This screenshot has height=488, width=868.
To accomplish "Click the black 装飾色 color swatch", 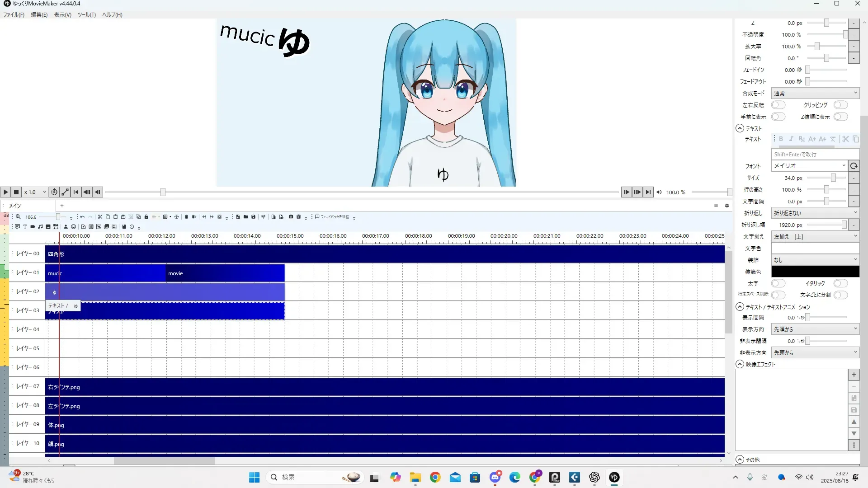I will (815, 272).
